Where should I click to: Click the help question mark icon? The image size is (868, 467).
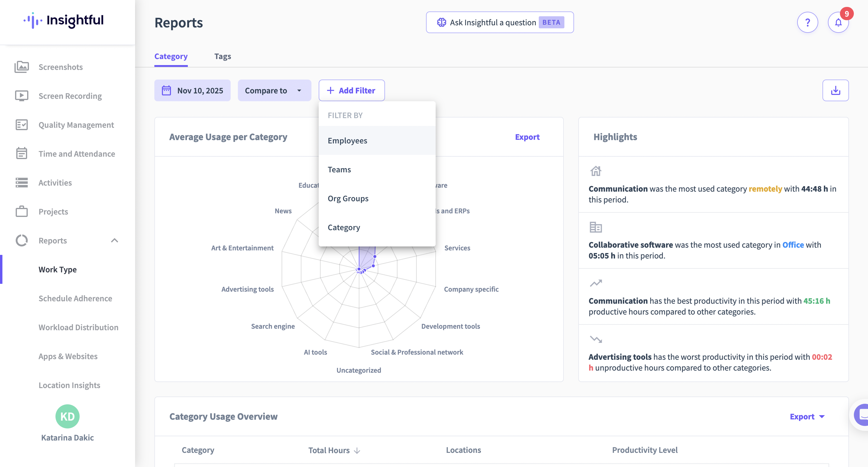tap(807, 23)
